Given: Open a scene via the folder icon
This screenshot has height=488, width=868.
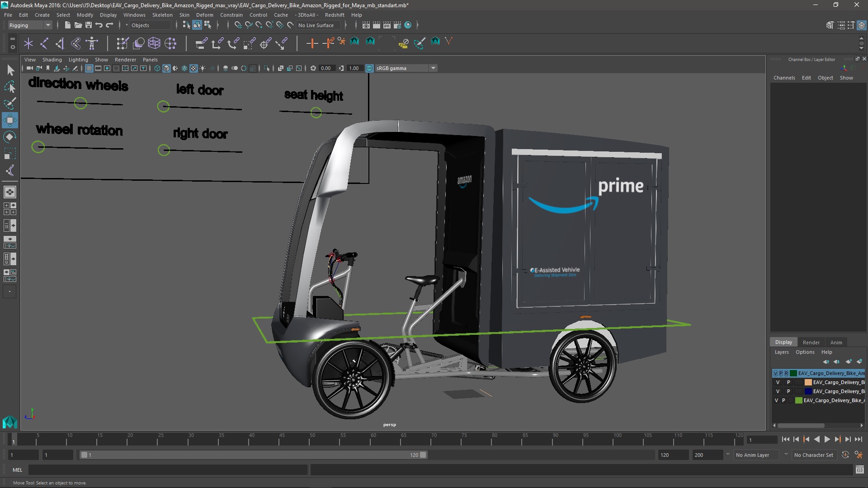Looking at the screenshot, I should point(78,25).
